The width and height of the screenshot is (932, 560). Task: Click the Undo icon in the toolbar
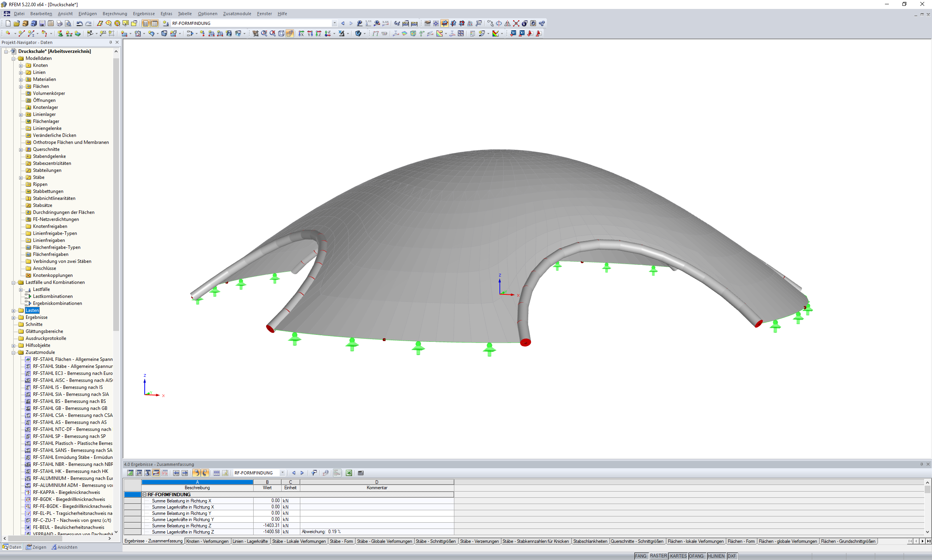point(79,23)
